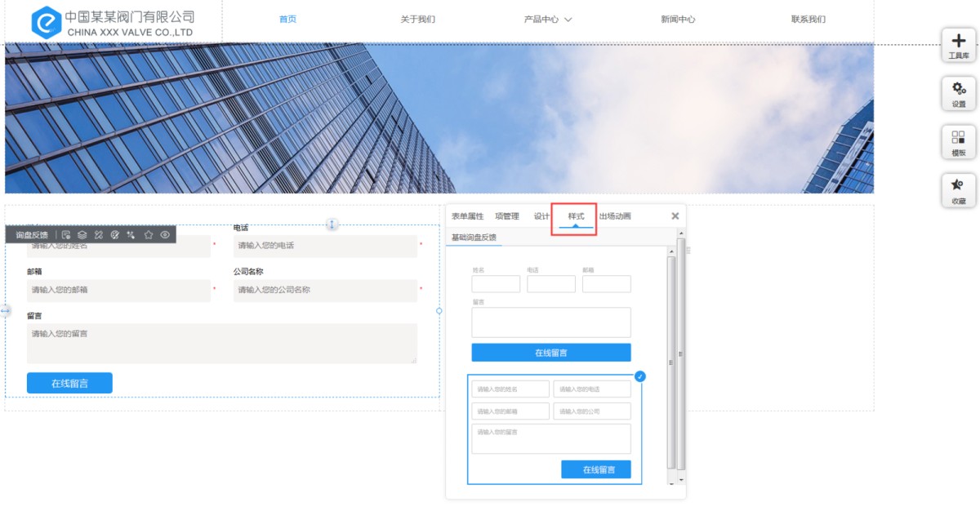Screen dimensions: 980x511
Task: Select the first style's 在线留言 preview button
Action: [551, 353]
